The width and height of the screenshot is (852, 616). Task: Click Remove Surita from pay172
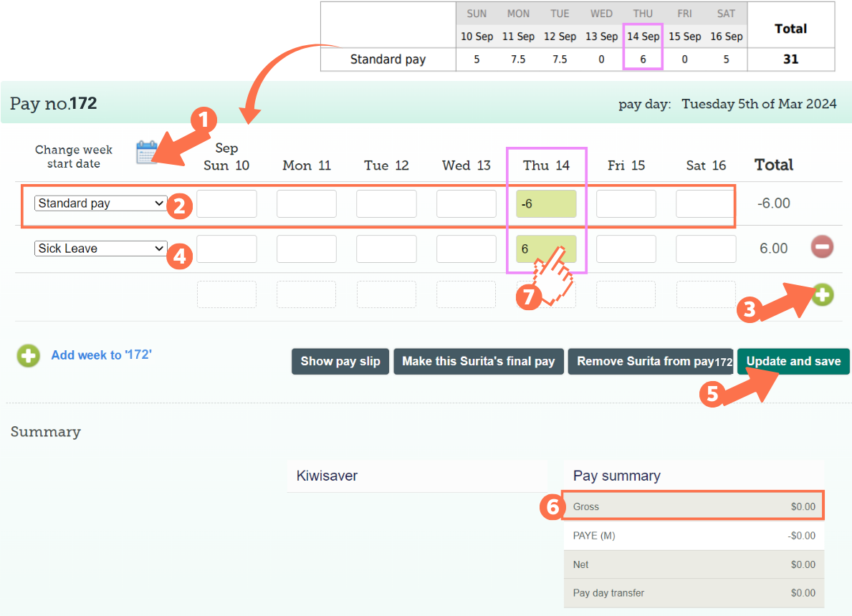tap(650, 361)
